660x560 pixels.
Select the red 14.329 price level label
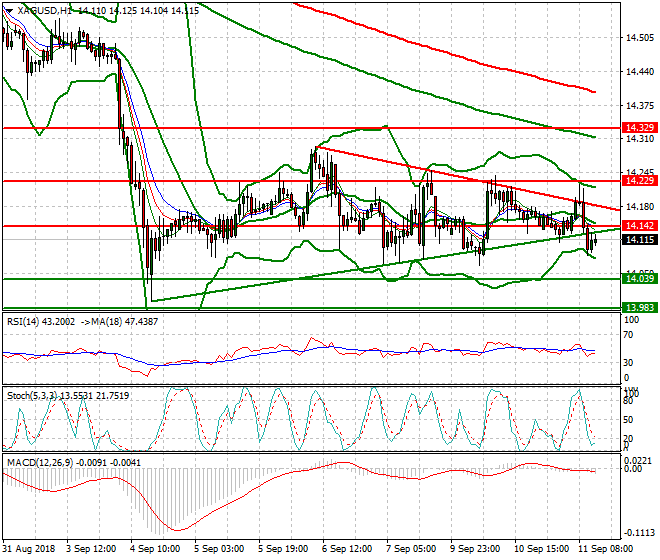640,128
